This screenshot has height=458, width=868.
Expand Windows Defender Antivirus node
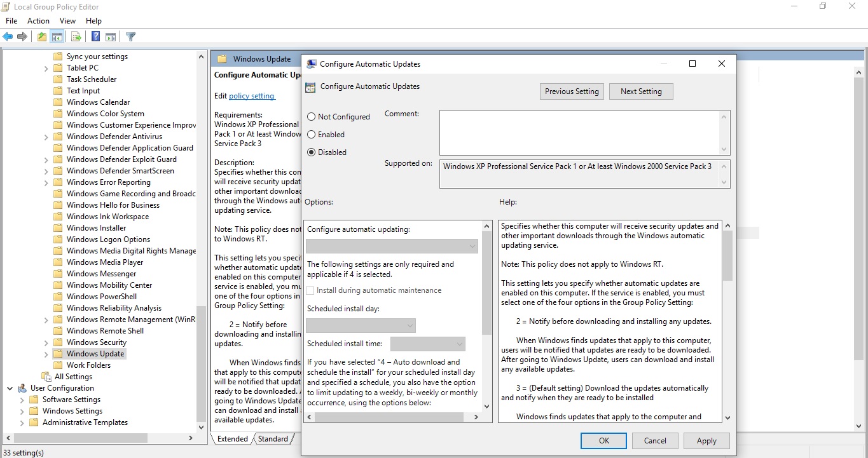pos(46,137)
